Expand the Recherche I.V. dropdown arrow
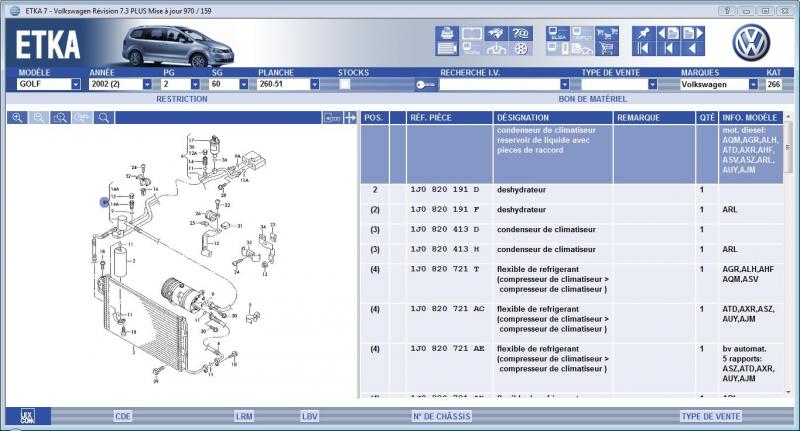The image size is (800, 431). pyautogui.click(x=564, y=85)
